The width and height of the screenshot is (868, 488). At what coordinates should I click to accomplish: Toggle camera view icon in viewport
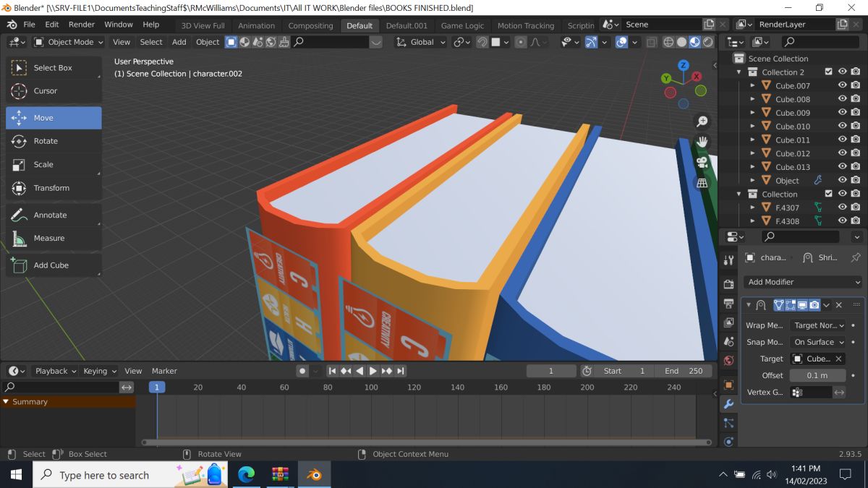(x=702, y=162)
